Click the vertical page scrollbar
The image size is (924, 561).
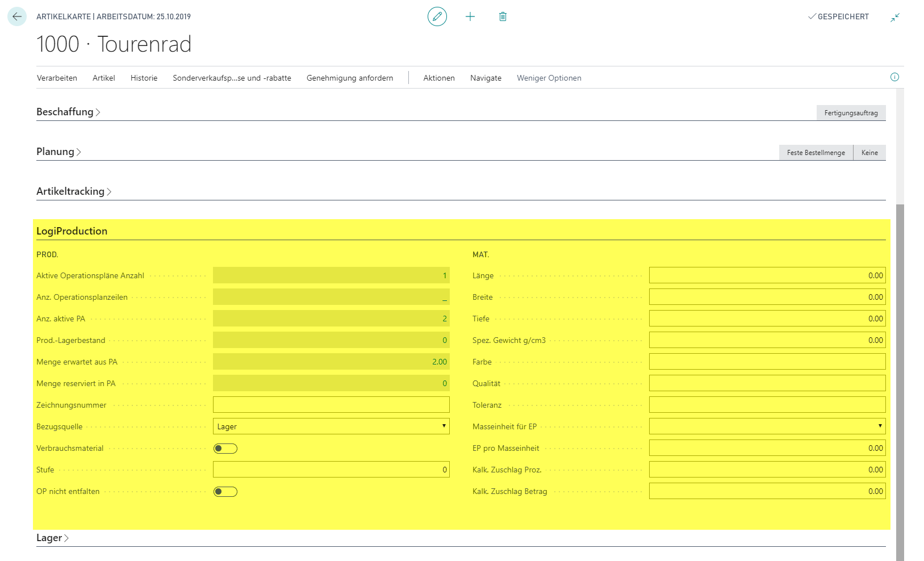pyautogui.click(x=900, y=382)
